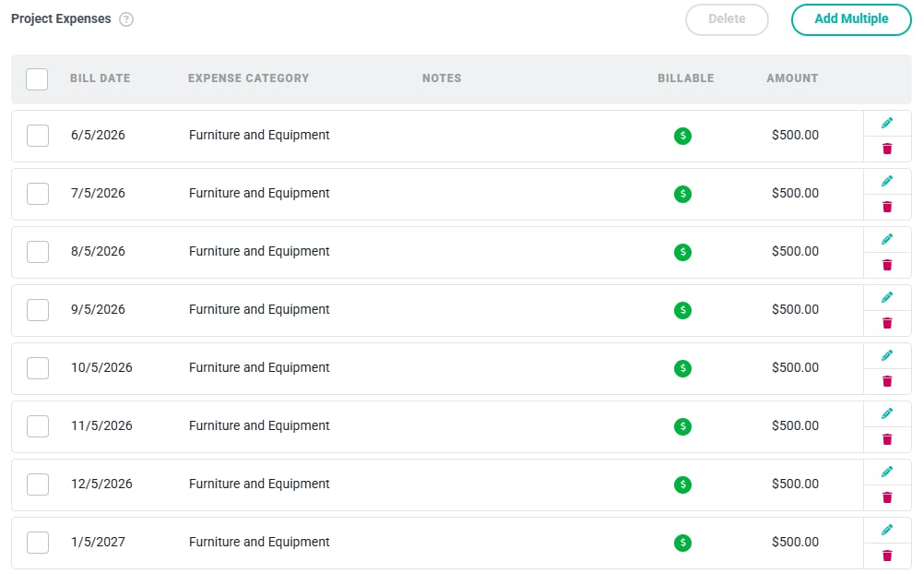Click the NOTES column header
The width and height of the screenshot is (924, 574).
coord(442,78)
